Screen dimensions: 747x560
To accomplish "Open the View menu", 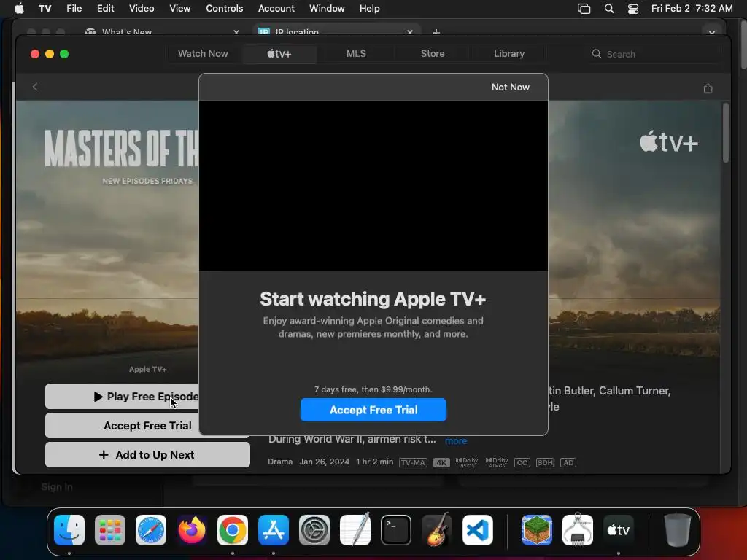I will point(179,9).
